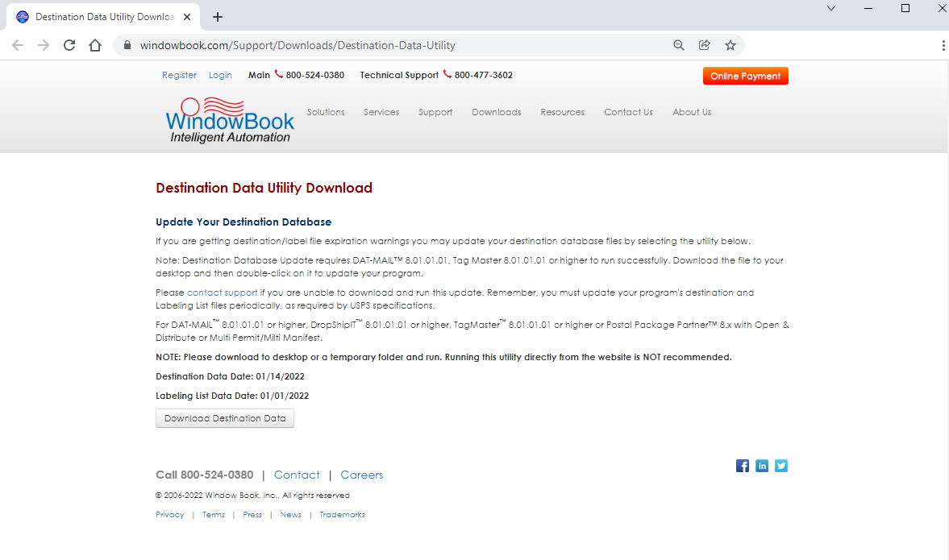The height and width of the screenshot is (560, 949).
Task: Click Download Destination Data button
Action: coord(224,418)
